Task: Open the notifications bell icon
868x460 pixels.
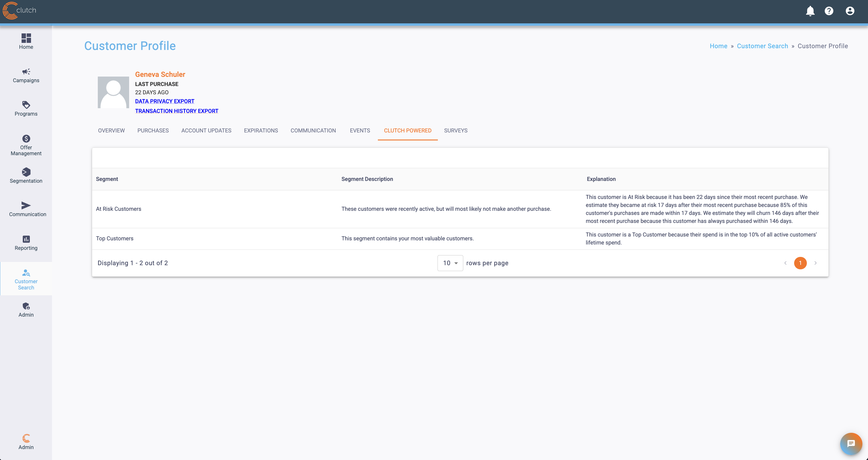Action: click(x=810, y=11)
